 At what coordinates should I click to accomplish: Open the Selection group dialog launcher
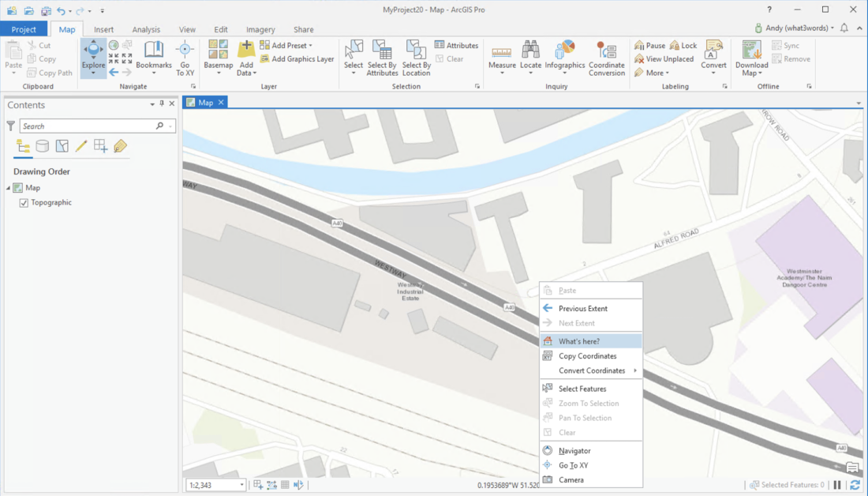(477, 86)
